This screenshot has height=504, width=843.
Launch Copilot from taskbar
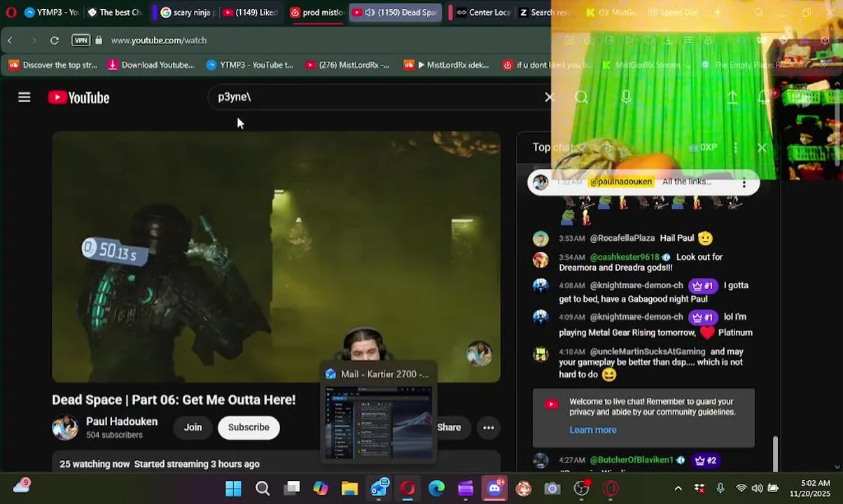coord(321,489)
